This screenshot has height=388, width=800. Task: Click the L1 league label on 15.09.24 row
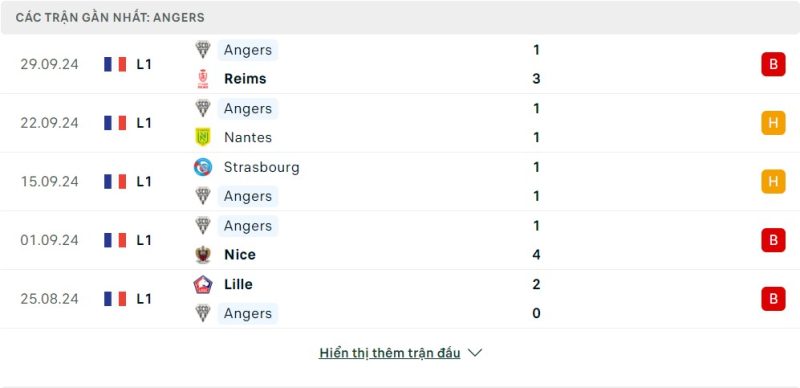click(144, 182)
